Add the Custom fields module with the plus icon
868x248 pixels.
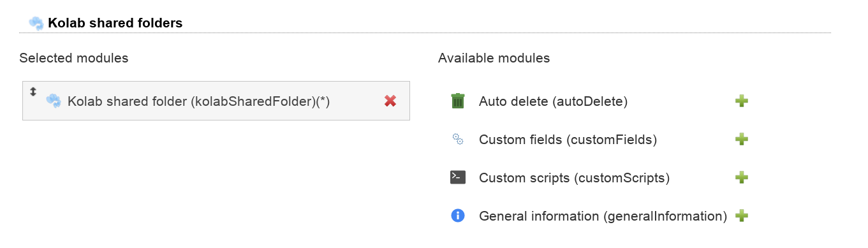click(x=741, y=139)
